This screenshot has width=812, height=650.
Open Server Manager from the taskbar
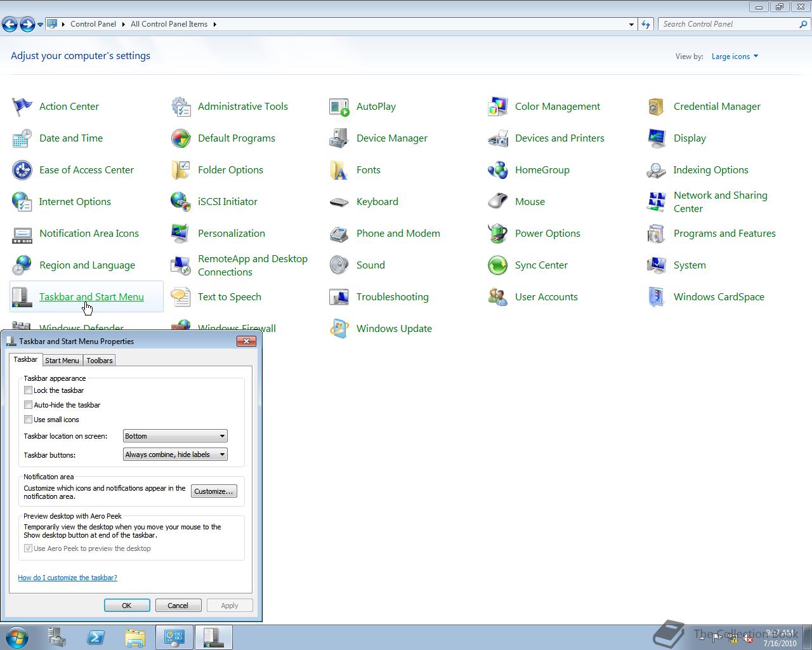pyautogui.click(x=57, y=637)
